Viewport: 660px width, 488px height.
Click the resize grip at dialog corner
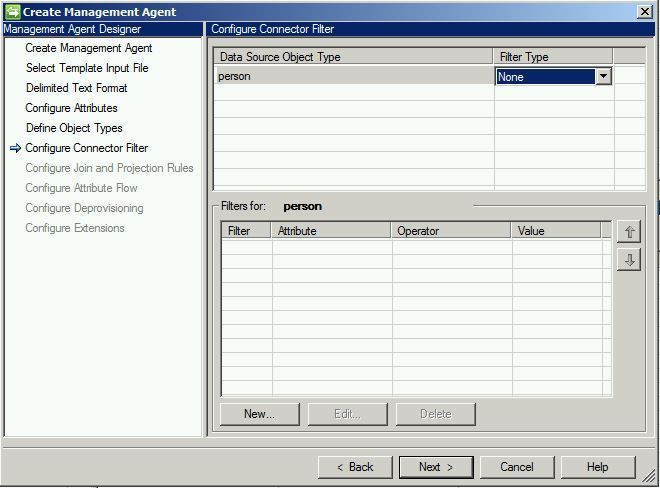(649, 477)
